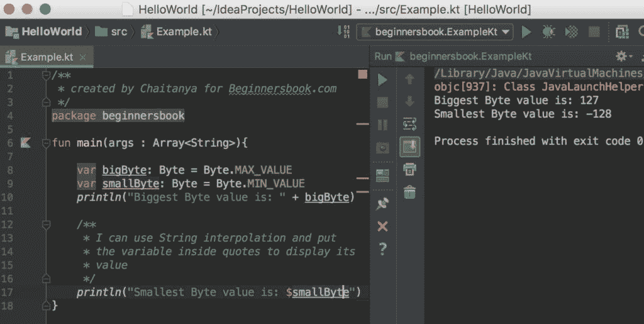Click on 'fun main' declaration text

point(77,143)
